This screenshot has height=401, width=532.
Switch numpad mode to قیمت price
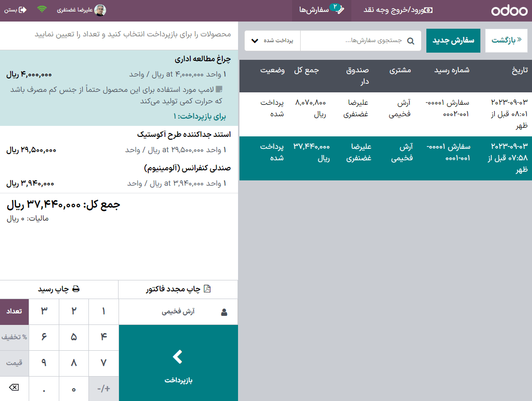(14, 363)
